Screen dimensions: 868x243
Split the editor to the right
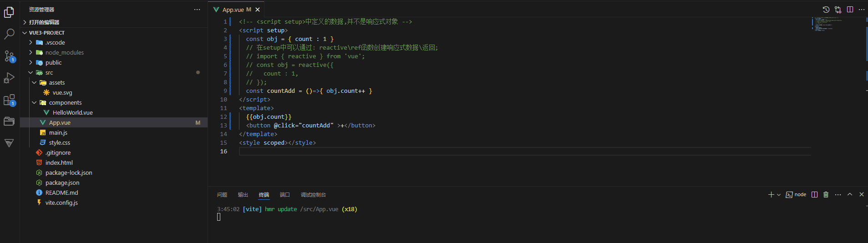pos(850,10)
